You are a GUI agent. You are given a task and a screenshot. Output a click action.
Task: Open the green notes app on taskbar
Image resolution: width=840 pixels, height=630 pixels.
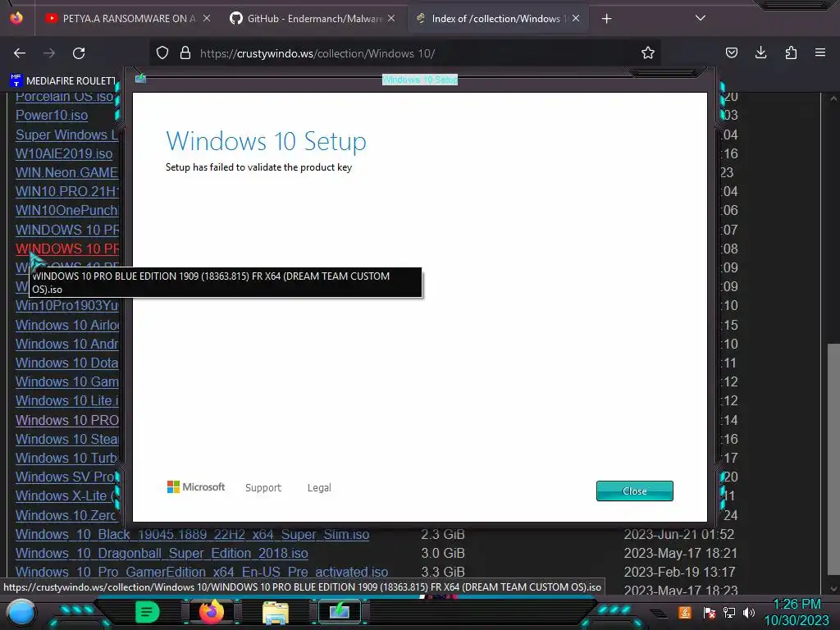pyautogui.click(x=147, y=612)
